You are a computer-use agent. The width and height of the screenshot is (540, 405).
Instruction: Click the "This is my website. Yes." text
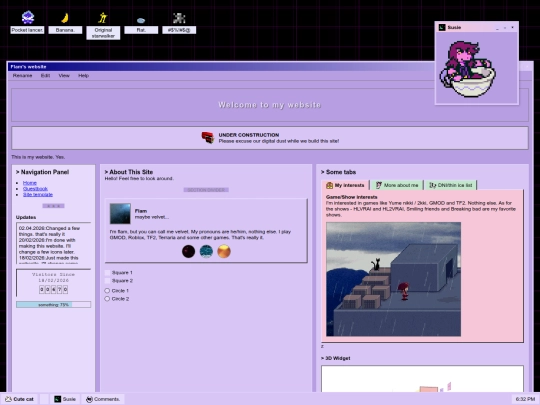(38, 157)
